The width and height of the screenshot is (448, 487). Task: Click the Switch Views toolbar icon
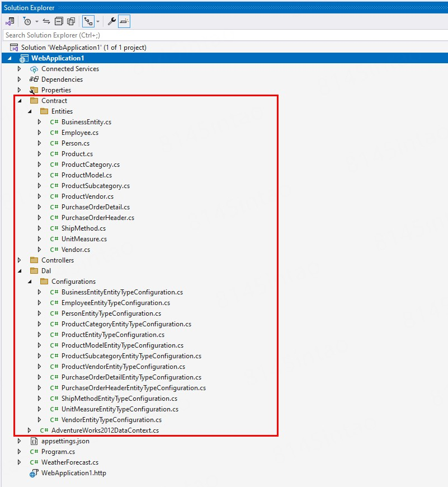click(10, 21)
